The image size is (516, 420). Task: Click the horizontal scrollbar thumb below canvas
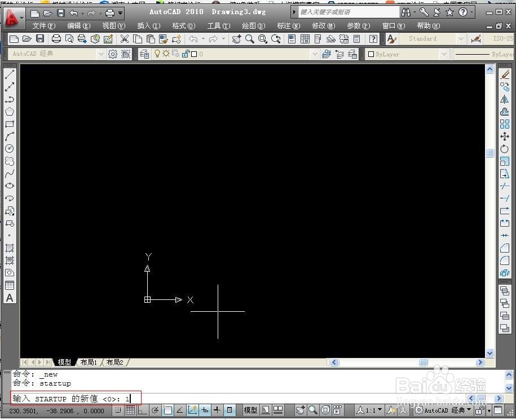pos(424,362)
